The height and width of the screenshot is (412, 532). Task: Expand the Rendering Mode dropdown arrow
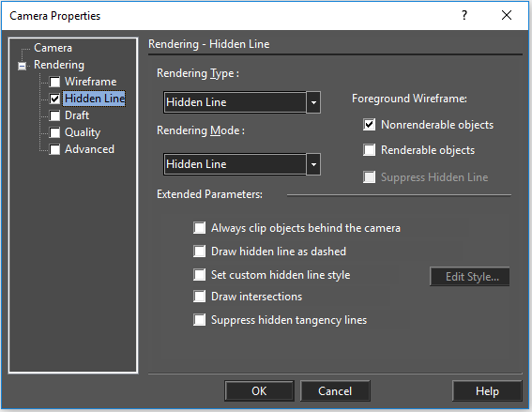pos(313,164)
